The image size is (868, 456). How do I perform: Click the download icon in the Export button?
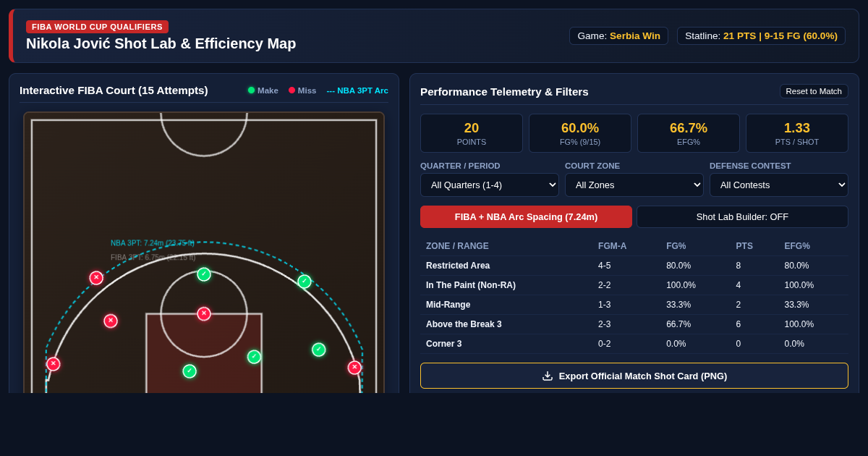coord(548,376)
